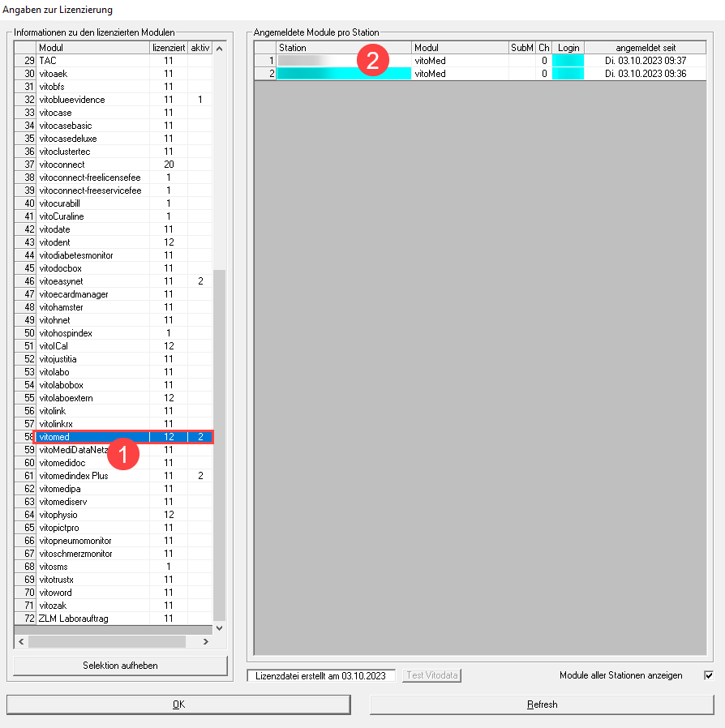The image size is (725, 728).
Task: Select the 'vitophysio' module row
Action: 114,515
